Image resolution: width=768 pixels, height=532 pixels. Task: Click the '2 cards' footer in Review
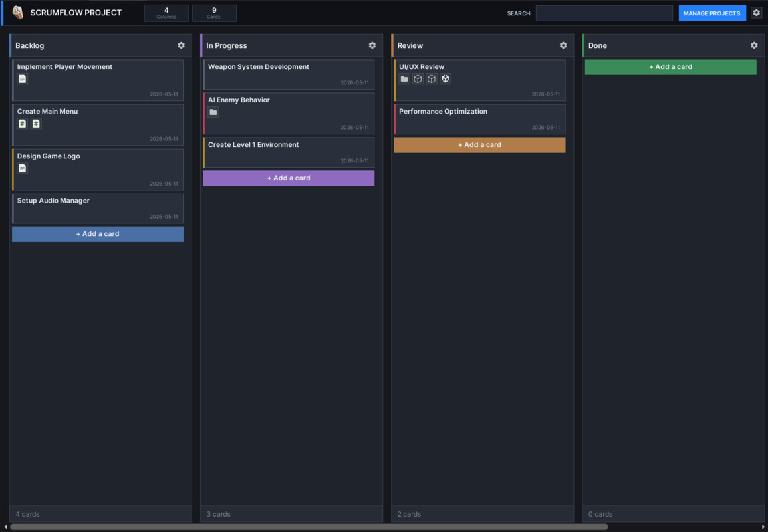pos(409,514)
